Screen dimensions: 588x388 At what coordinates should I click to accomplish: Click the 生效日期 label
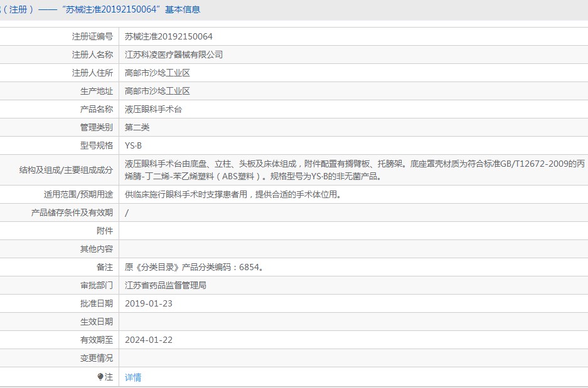pos(97,322)
